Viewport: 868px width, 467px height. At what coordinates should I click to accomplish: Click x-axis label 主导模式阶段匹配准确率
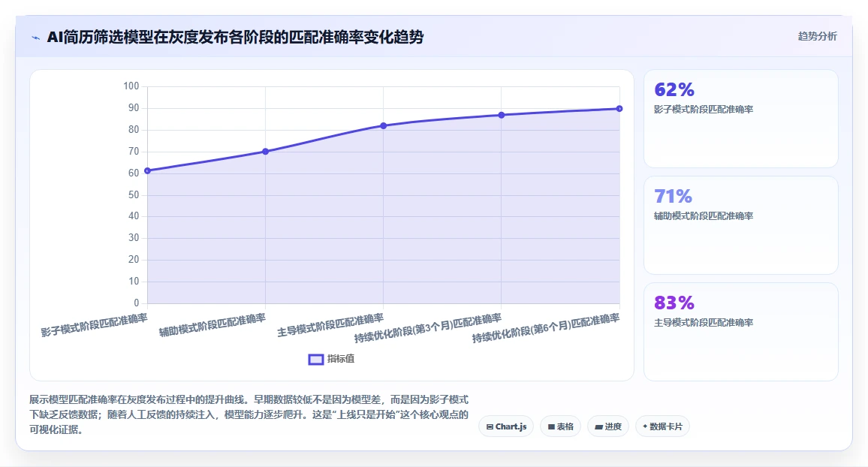coord(330,325)
